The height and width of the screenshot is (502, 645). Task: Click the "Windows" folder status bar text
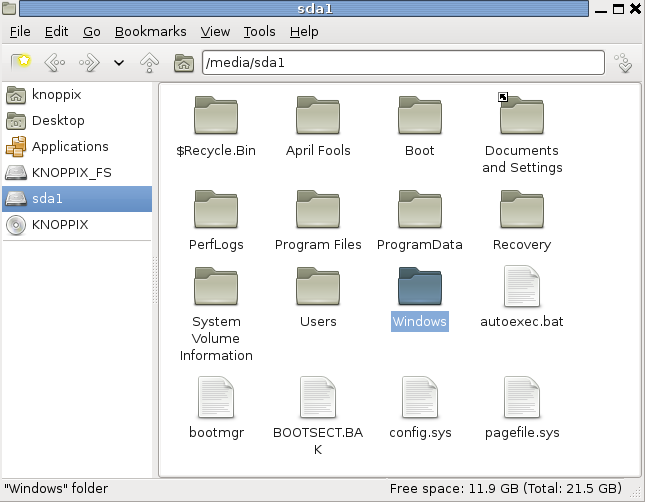[56, 489]
